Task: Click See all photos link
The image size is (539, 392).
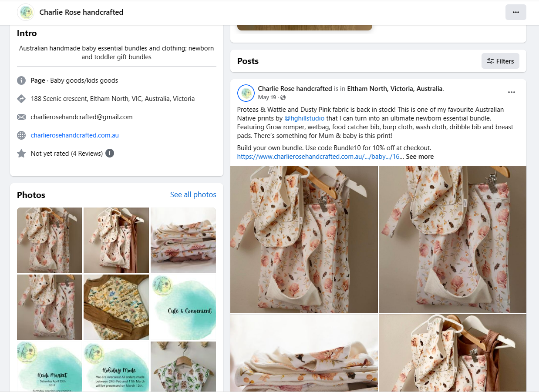Action: click(193, 194)
